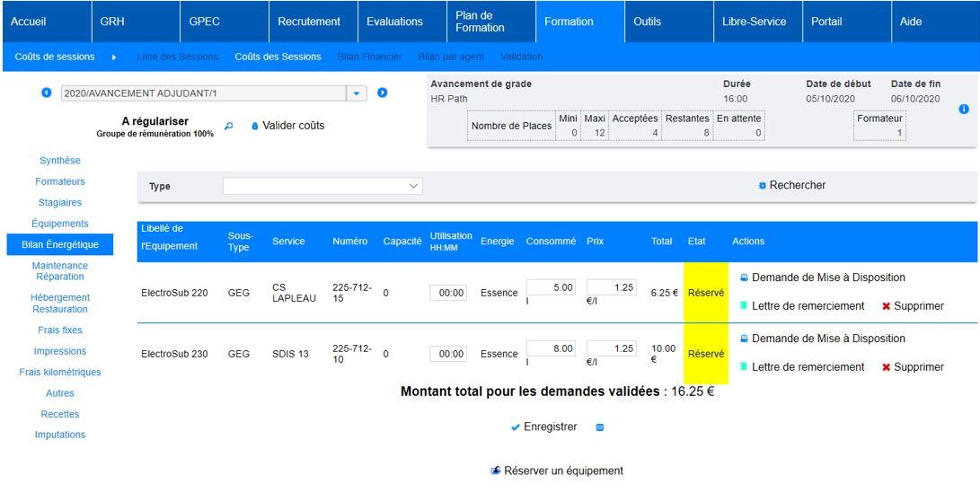The width and height of the screenshot is (980, 493).
Task: Click the small icon right of Enregistrer
Action: [x=600, y=427]
